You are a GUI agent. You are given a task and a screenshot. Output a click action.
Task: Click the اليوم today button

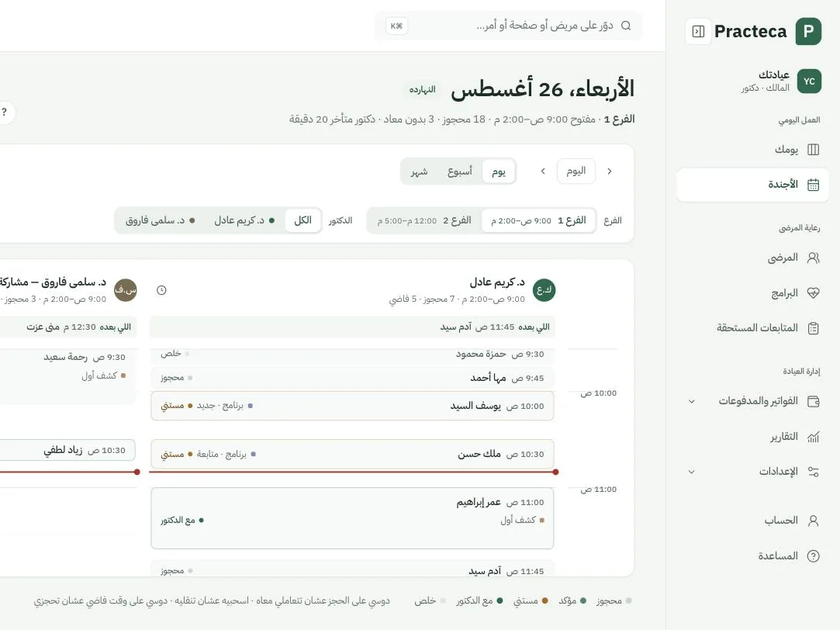click(x=576, y=171)
